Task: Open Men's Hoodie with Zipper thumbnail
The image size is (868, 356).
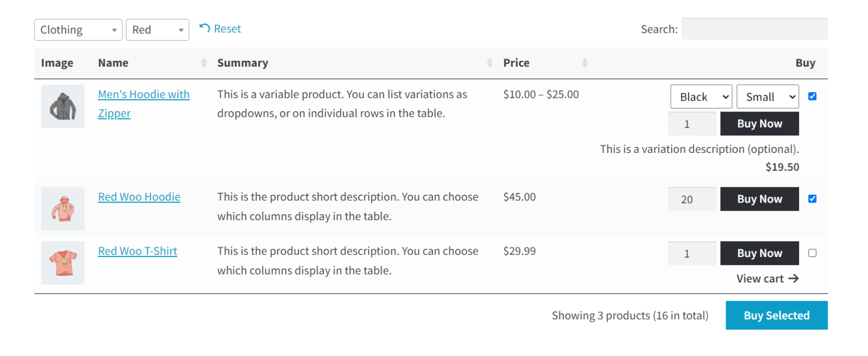Action: [63, 106]
